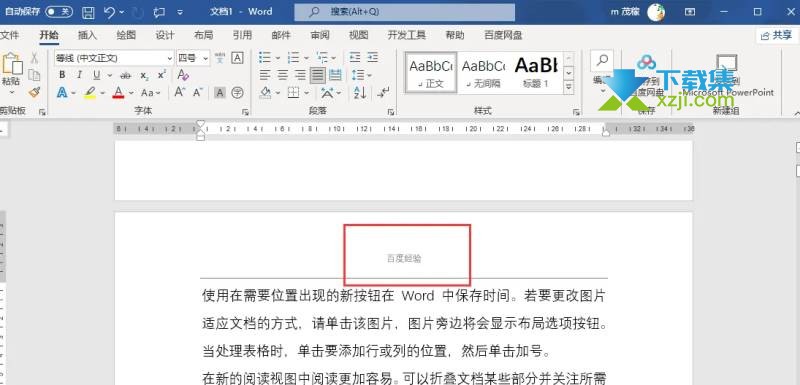
Task: Click the header text 百度经验
Action: [404, 259]
